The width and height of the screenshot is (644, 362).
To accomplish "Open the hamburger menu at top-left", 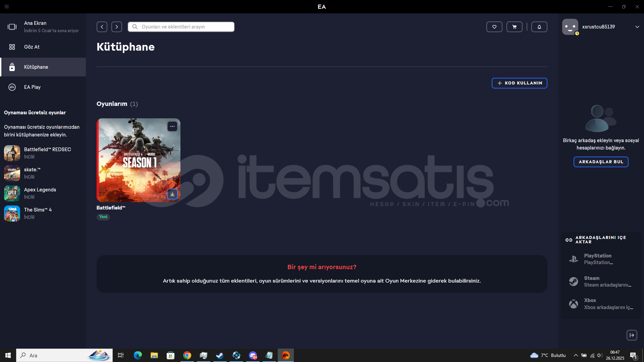I will point(7,6).
